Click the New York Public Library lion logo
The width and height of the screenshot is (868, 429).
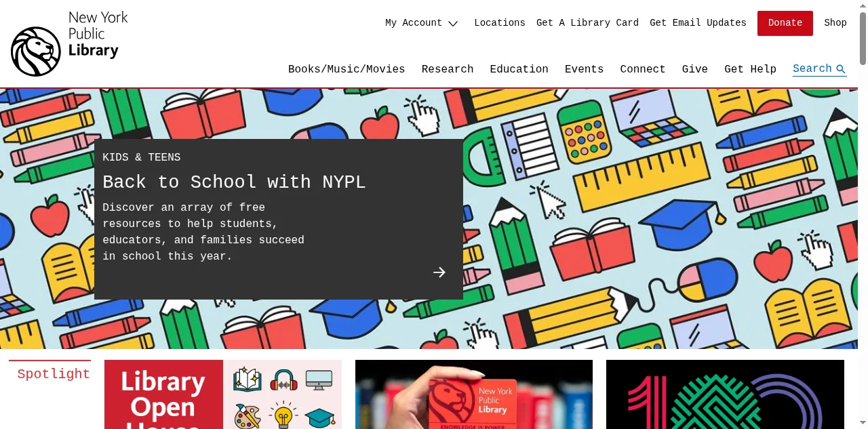36,52
